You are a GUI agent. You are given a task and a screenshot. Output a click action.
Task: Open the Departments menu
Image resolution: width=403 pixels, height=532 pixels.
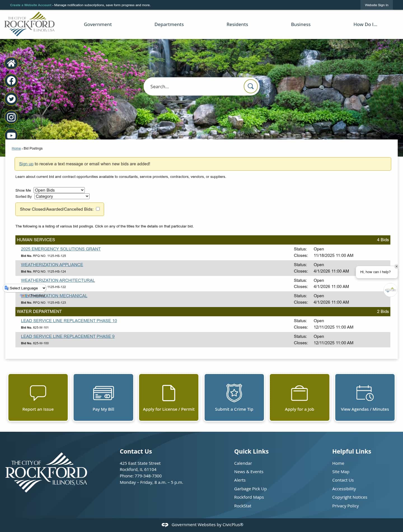coord(169,24)
